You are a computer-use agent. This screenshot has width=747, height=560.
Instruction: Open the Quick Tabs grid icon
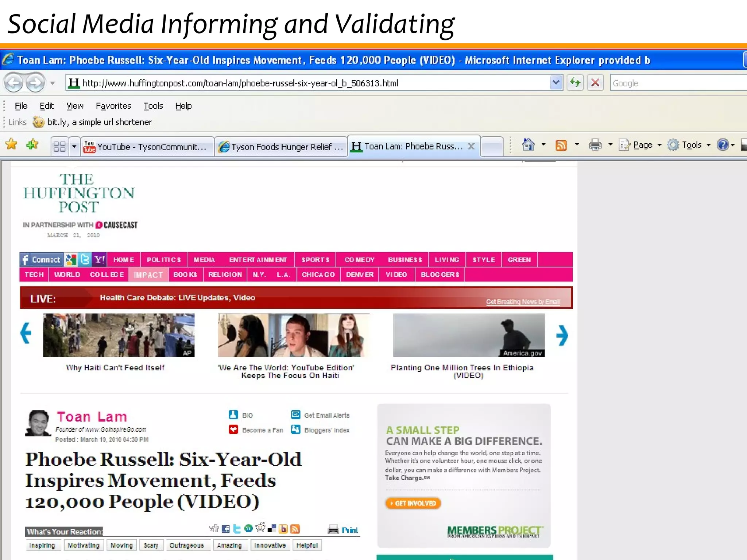pyautogui.click(x=59, y=147)
